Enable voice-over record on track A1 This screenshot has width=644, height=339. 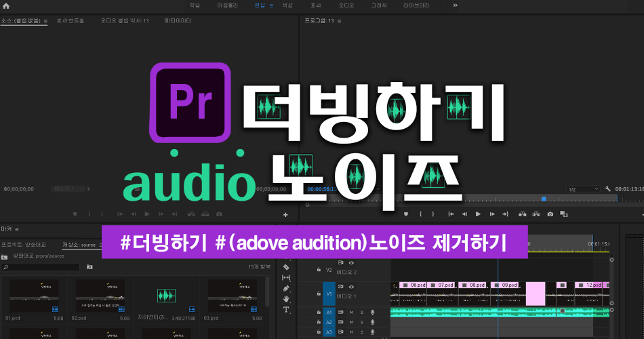(x=373, y=313)
